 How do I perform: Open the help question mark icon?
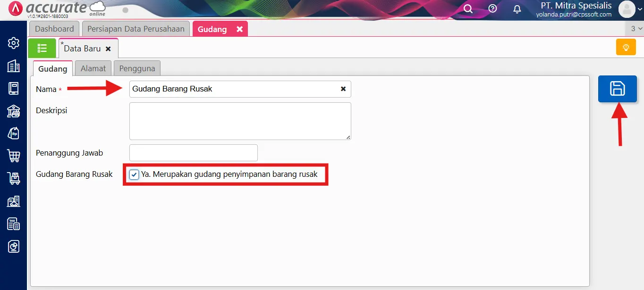click(492, 8)
